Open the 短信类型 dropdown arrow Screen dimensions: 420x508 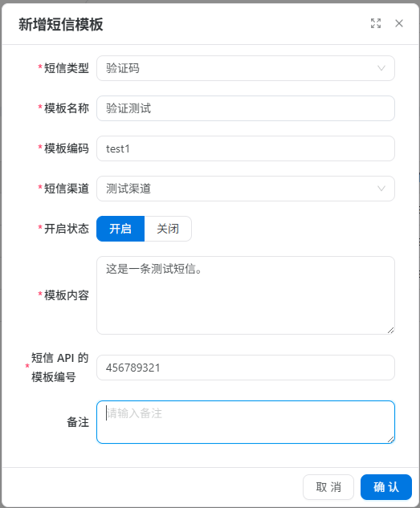coord(381,68)
